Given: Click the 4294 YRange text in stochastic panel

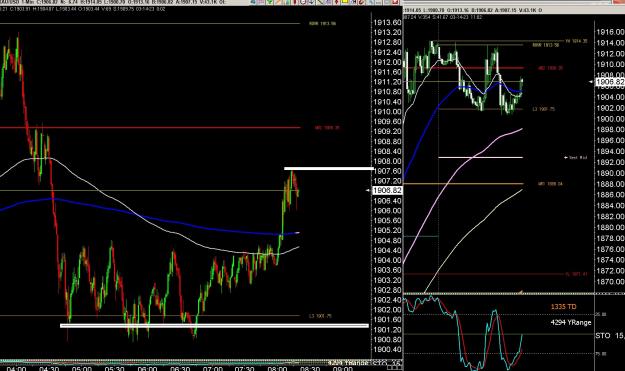Looking at the screenshot, I should (x=571, y=322).
